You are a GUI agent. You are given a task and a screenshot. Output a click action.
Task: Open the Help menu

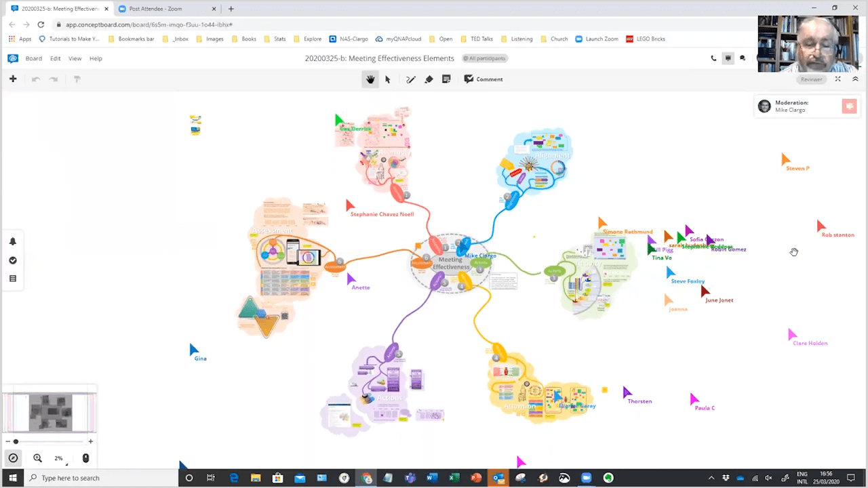[x=96, y=58]
